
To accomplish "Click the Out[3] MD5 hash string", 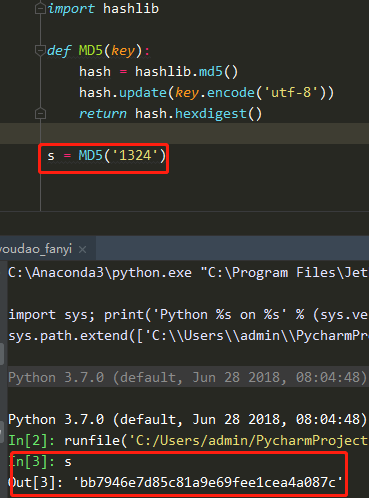I will click(208, 483).
